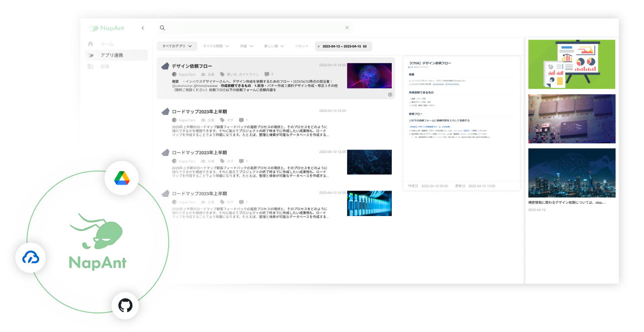This screenshot has height=332, width=644.
Task: Open the デザイン依頼フロー result title
Action: [192, 66]
